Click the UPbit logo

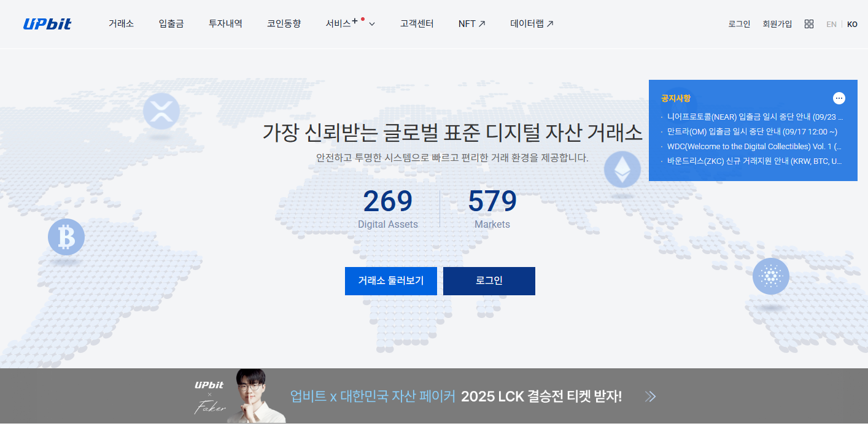(x=47, y=24)
